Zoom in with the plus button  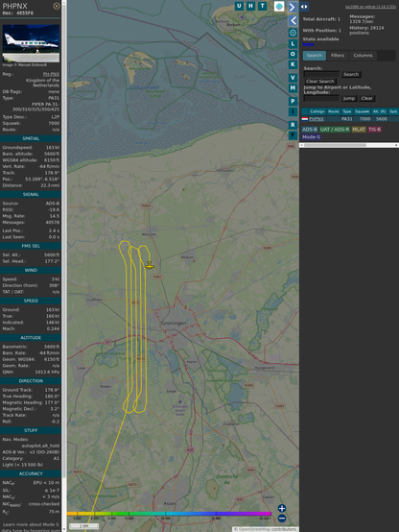pyautogui.click(x=282, y=508)
